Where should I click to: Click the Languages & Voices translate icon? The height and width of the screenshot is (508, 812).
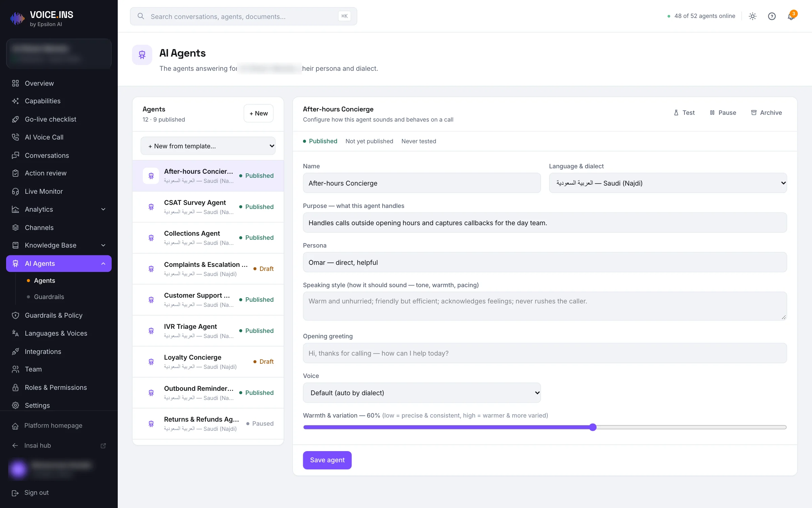click(16, 333)
